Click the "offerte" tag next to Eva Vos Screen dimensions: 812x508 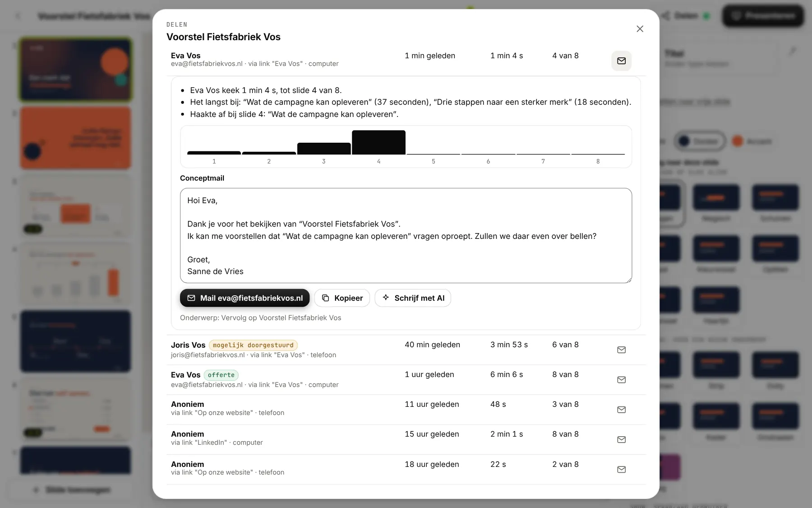coord(221,375)
